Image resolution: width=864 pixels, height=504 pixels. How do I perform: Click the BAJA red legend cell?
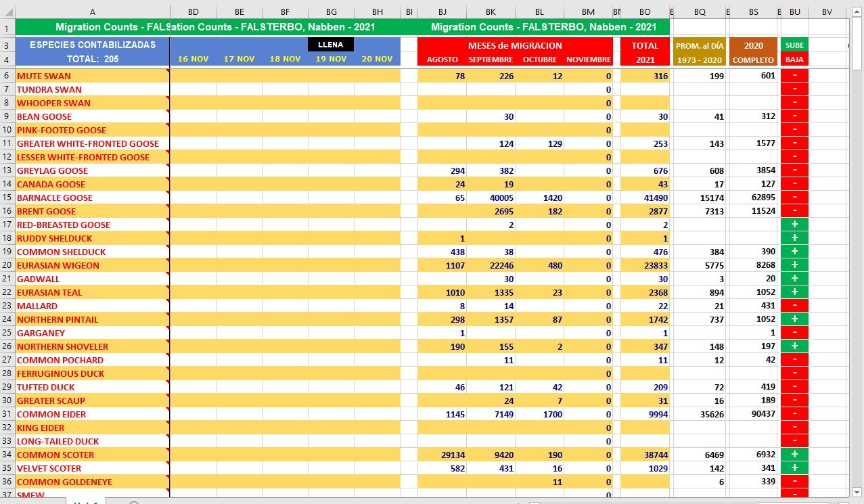[794, 60]
